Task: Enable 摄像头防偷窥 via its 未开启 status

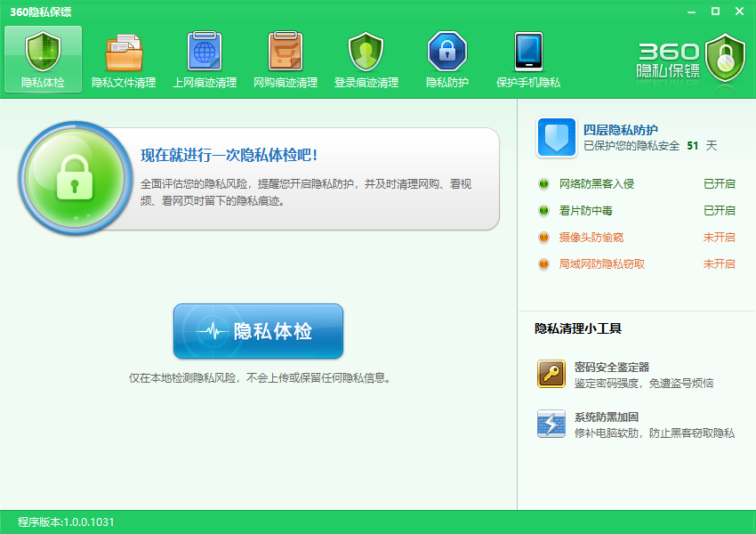Action: [719, 238]
